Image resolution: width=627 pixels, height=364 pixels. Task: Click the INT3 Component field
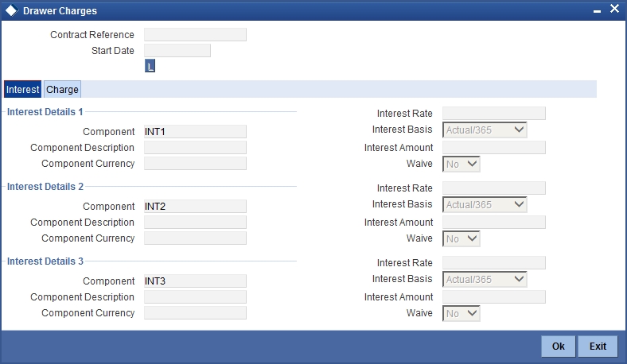point(195,281)
